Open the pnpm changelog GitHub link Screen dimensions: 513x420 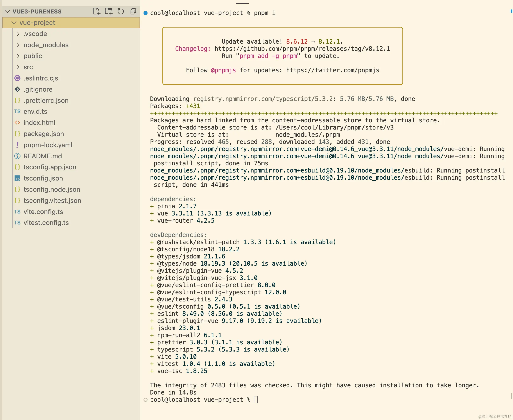pyautogui.click(x=302, y=49)
